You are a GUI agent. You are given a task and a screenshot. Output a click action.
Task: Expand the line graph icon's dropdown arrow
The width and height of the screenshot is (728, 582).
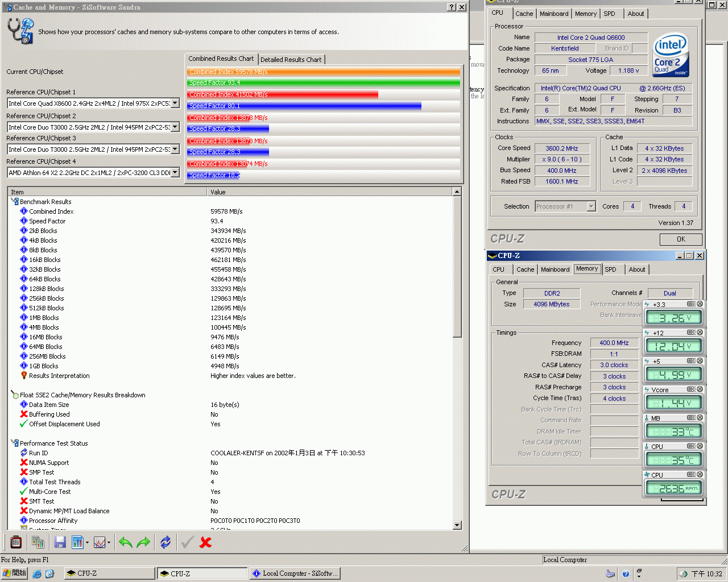(x=109, y=543)
